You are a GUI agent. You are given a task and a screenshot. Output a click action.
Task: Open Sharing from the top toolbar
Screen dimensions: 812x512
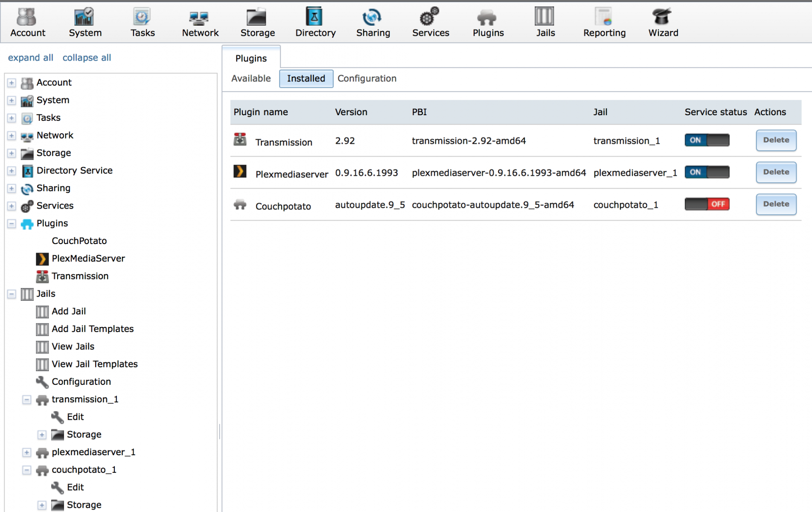(x=373, y=23)
